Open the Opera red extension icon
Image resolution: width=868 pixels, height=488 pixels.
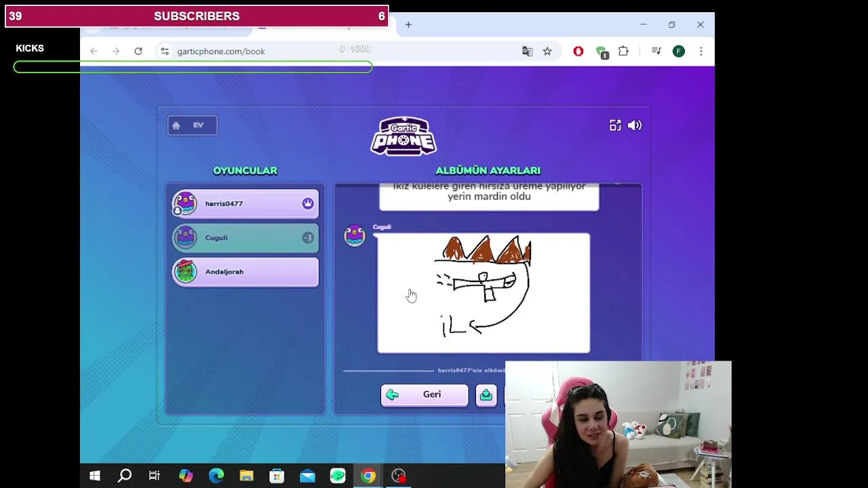578,52
